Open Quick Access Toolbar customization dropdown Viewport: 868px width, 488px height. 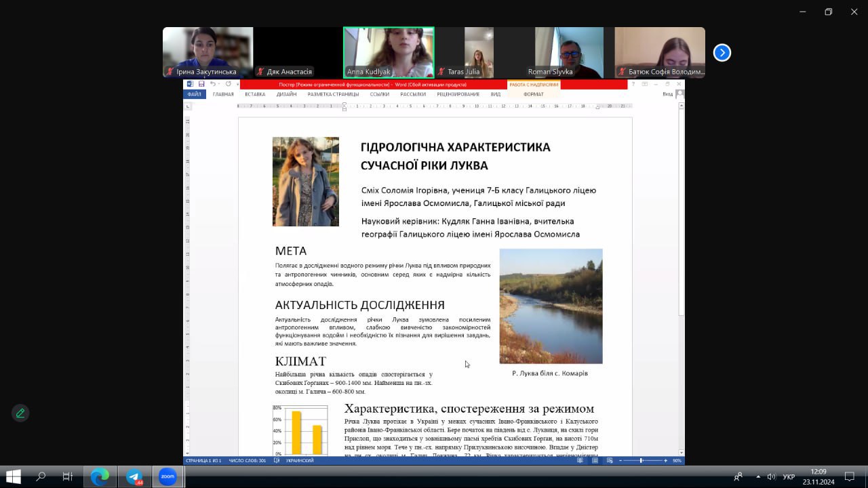pyautogui.click(x=237, y=84)
